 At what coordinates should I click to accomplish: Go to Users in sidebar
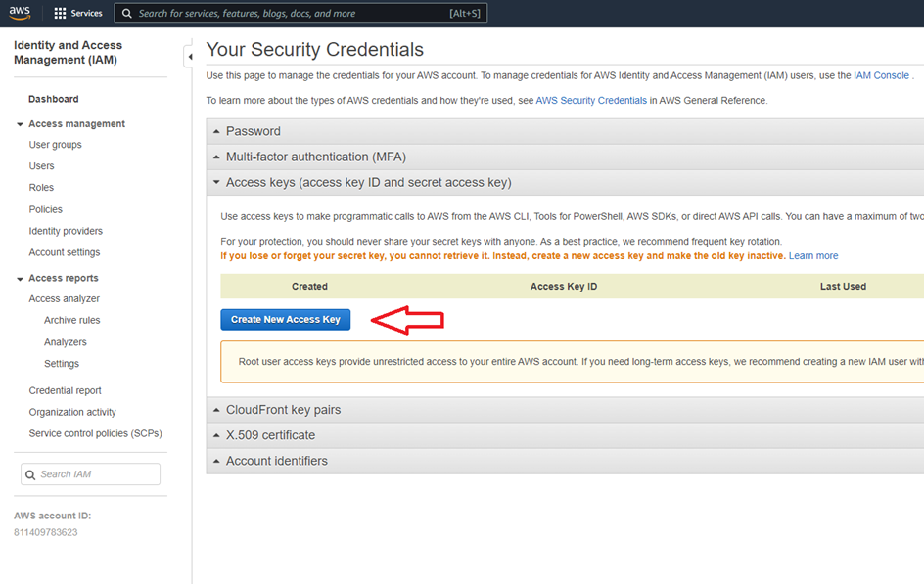pyautogui.click(x=42, y=166)
